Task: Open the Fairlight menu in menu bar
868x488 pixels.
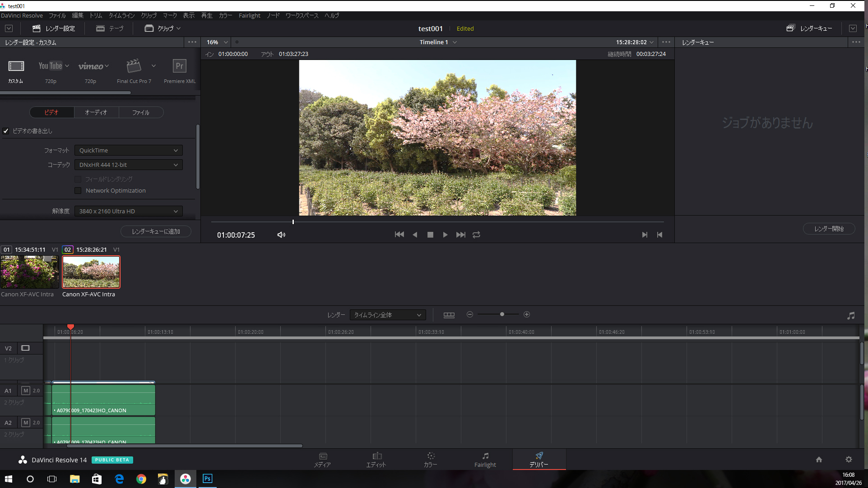Action: (x=249, y=15)
